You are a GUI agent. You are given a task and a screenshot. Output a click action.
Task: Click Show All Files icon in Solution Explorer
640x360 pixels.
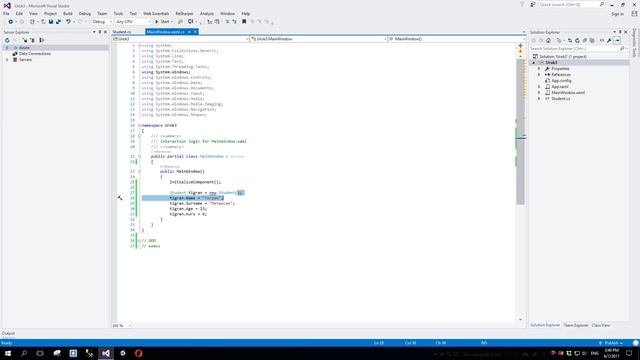click(592, 40)
